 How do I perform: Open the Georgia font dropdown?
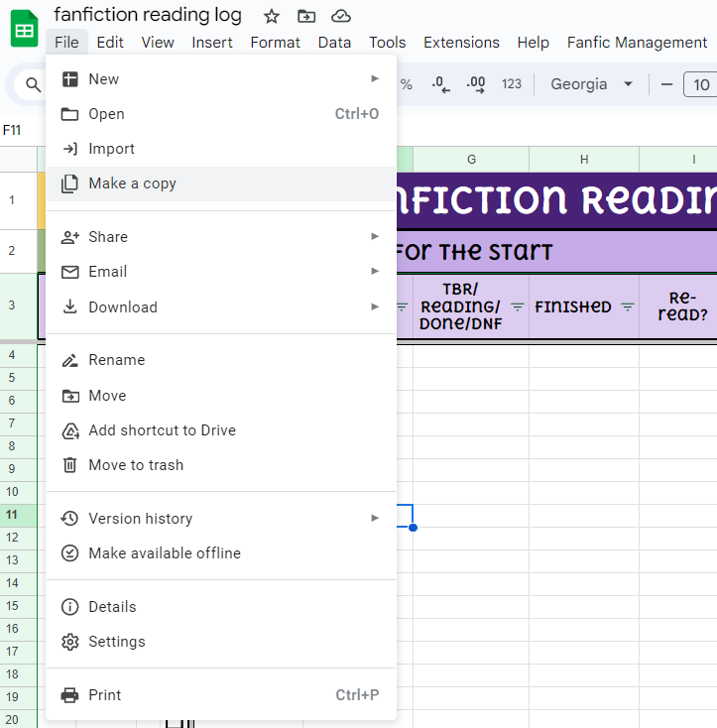click(592, 84)
